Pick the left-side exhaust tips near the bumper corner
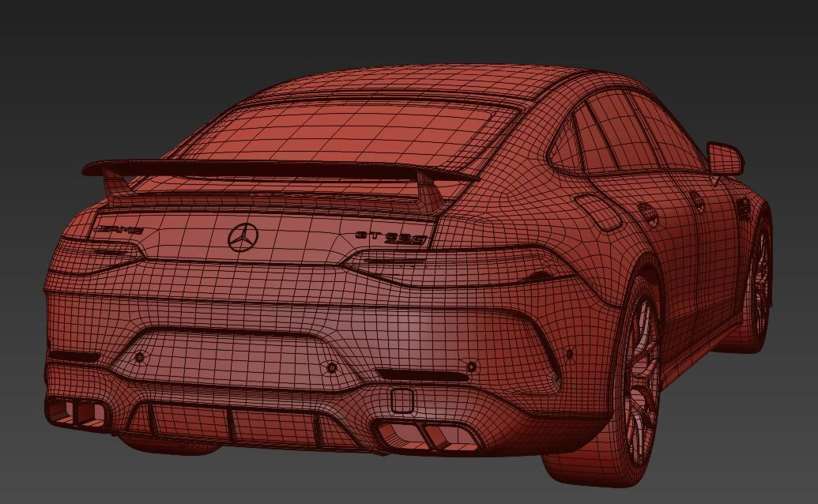 pos(78,412)
